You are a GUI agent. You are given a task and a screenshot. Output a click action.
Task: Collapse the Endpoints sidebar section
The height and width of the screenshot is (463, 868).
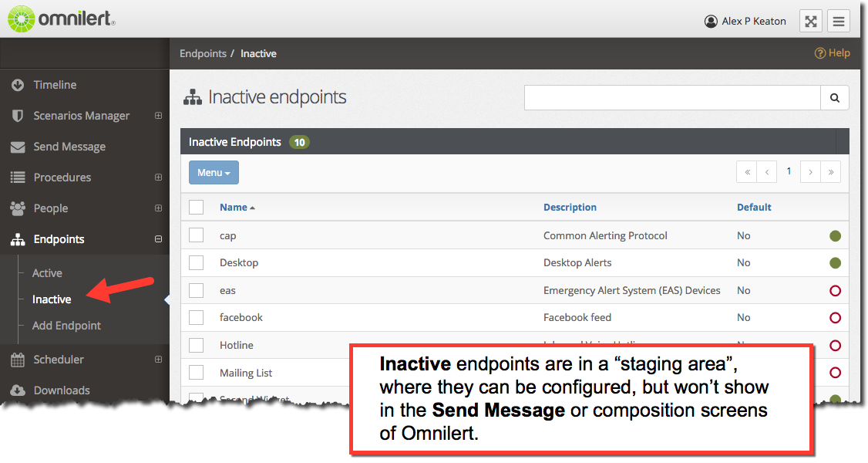[x=158, y=239]
